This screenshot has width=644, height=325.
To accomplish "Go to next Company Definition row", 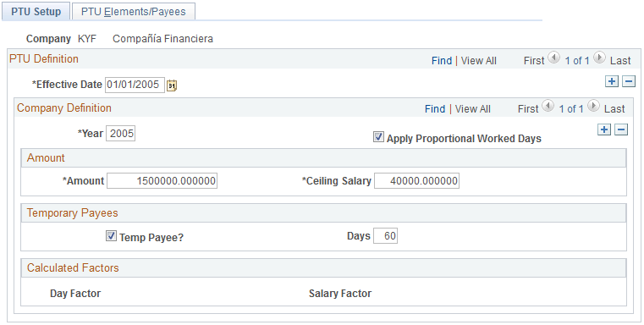I will [593, 106].
